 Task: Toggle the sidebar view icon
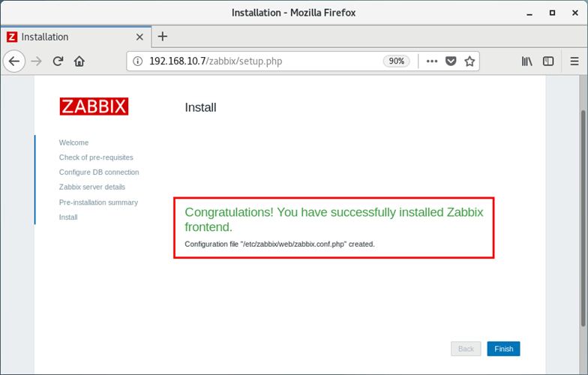tap(548, 61)
